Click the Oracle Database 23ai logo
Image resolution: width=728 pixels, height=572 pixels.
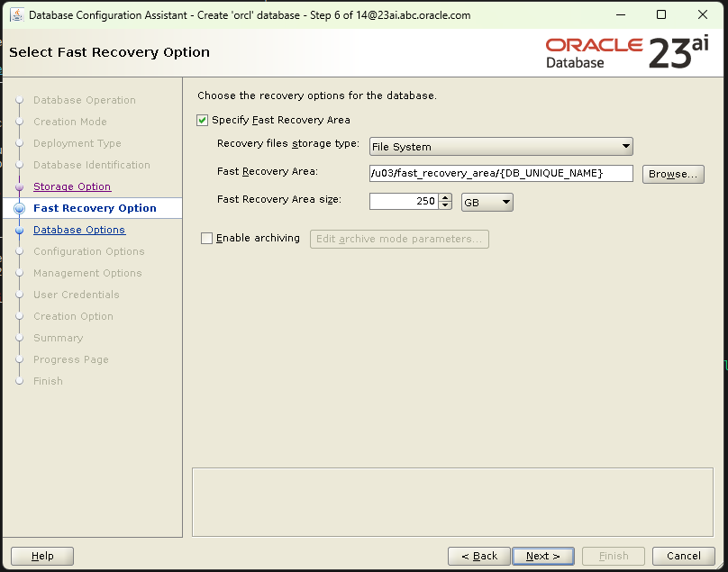[x=627, y=52]
